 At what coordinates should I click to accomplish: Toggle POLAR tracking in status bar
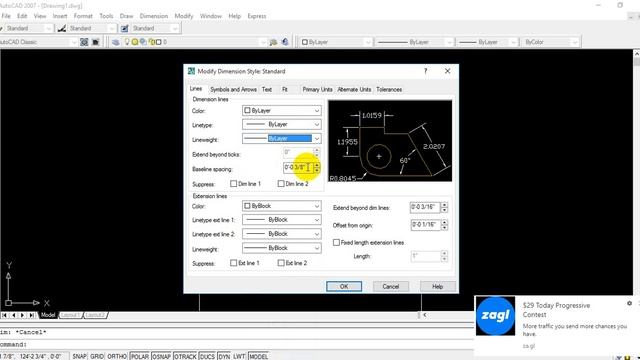tap(140, 356)
